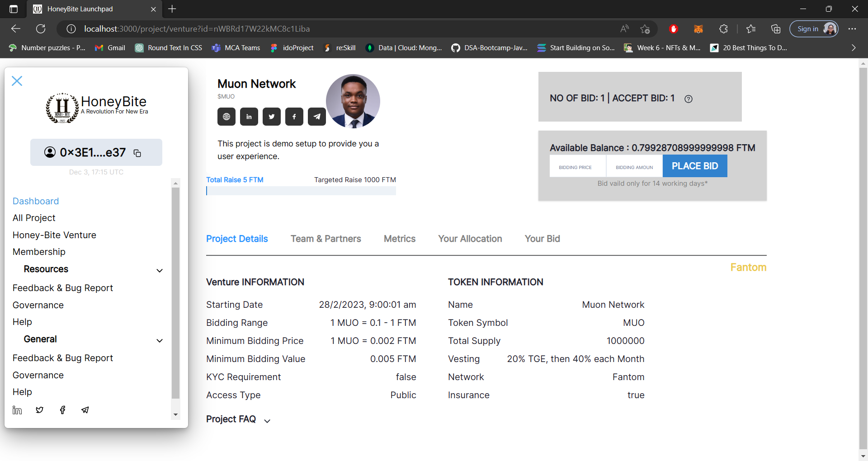Image resolution: width=868 pixels, height=461 pixels.
Task: Open the red shield ad blocker extension
Action: tap(674, 29)
